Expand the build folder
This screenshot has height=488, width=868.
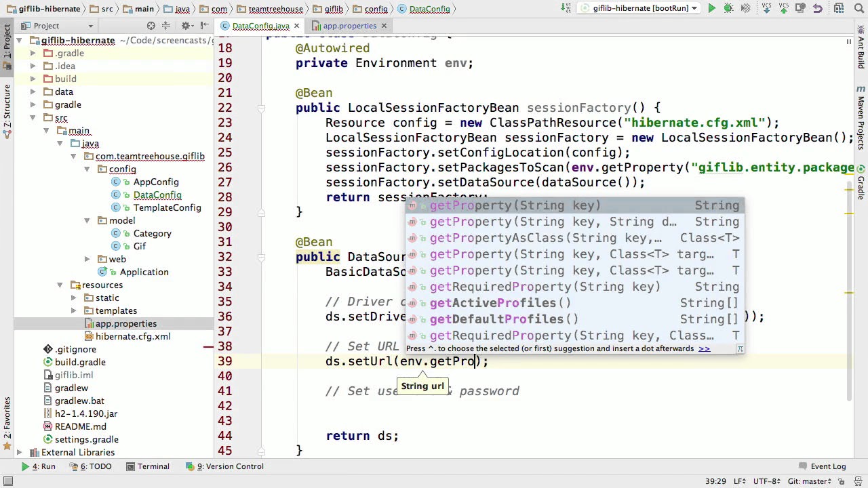[x=33, y=79]
